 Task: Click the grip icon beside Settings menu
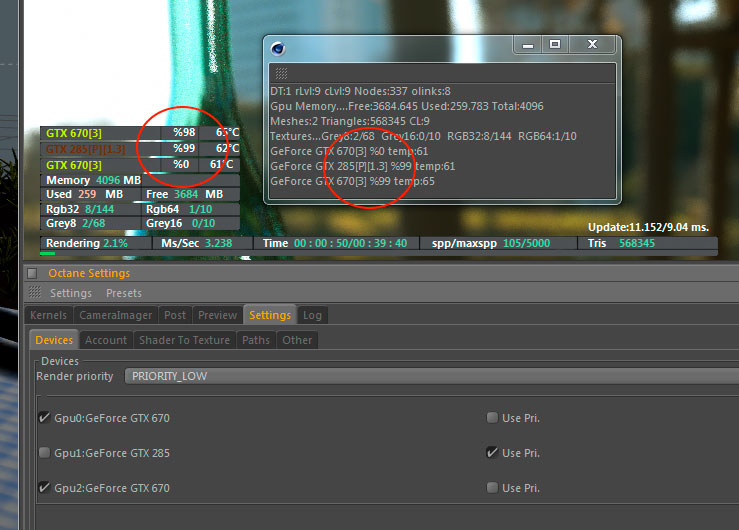(x=35, y=293)
